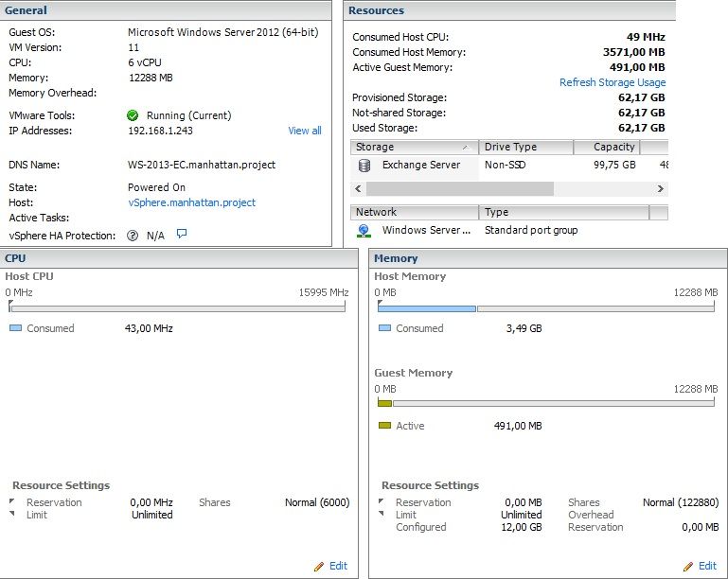Click the pencil icon in Memory panel
This screenshot has width=728, height=579.
point(688,566)
